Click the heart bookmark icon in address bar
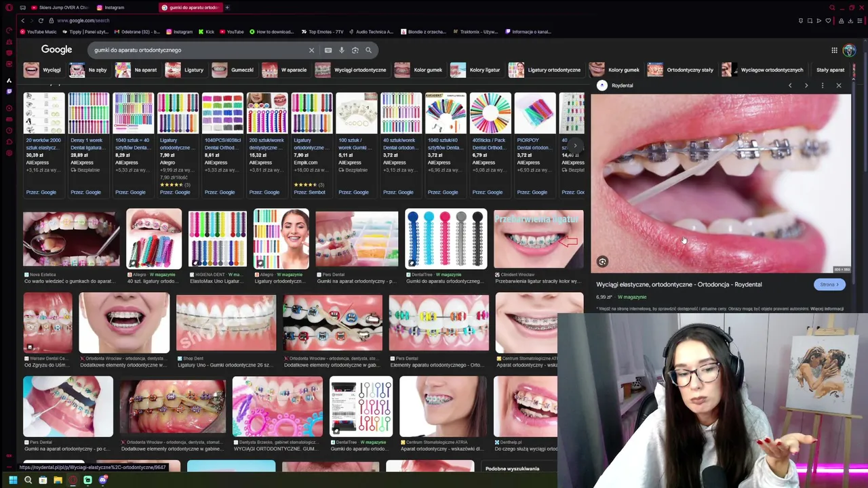Viewport: 868px width, 488px height. point(828,20)
